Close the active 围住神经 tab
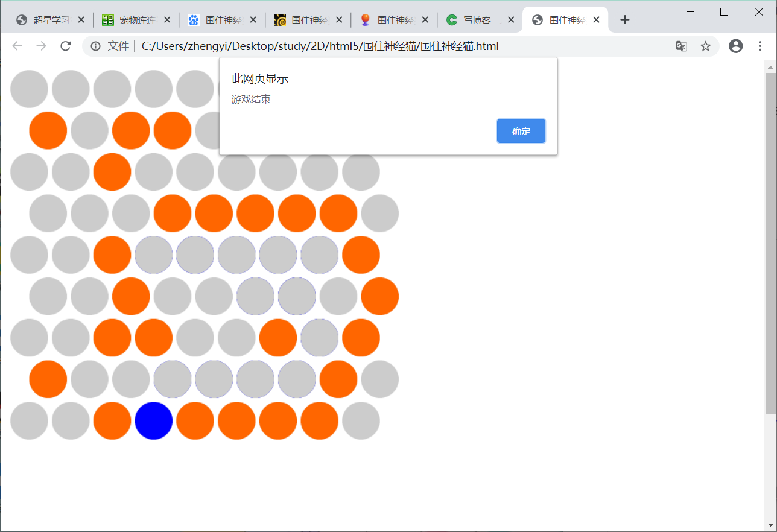777x532 pixels. point(597,20)
